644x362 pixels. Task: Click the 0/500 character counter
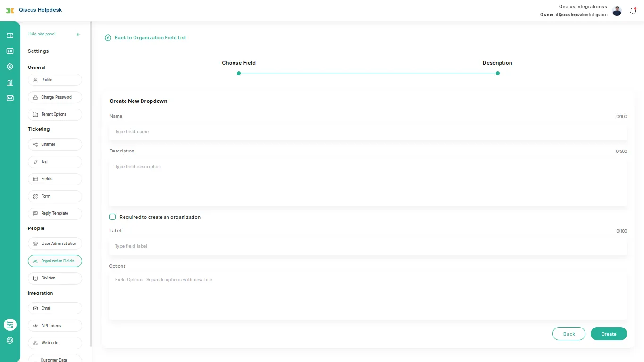click(621, 152)
